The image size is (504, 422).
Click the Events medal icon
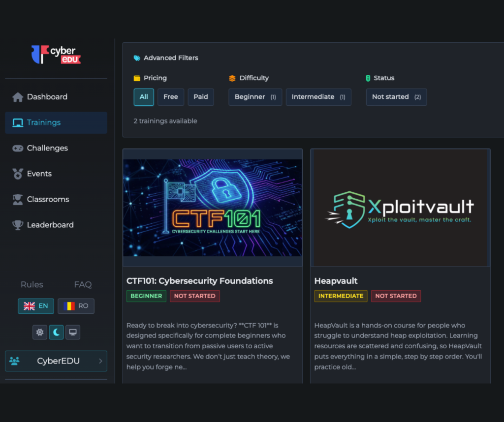18,174
